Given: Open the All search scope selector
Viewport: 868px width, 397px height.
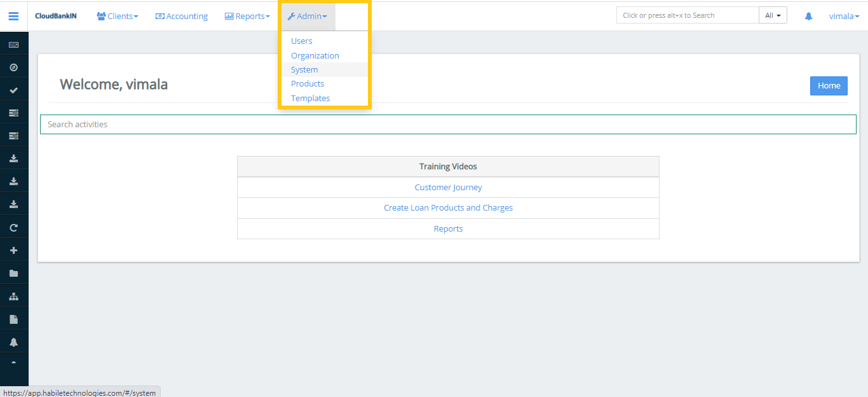Looking at the screenshot, I should click(x=773, y=15).
